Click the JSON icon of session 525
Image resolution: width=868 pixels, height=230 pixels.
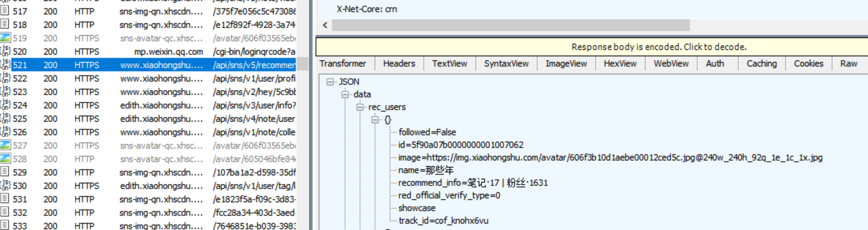5,118
